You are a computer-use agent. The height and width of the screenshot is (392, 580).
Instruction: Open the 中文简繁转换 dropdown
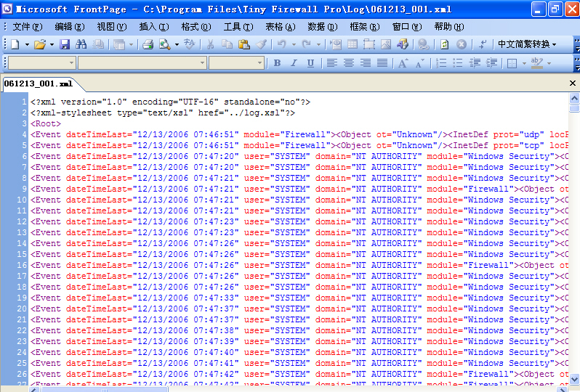pyautogui.click(x=527, y=44)
